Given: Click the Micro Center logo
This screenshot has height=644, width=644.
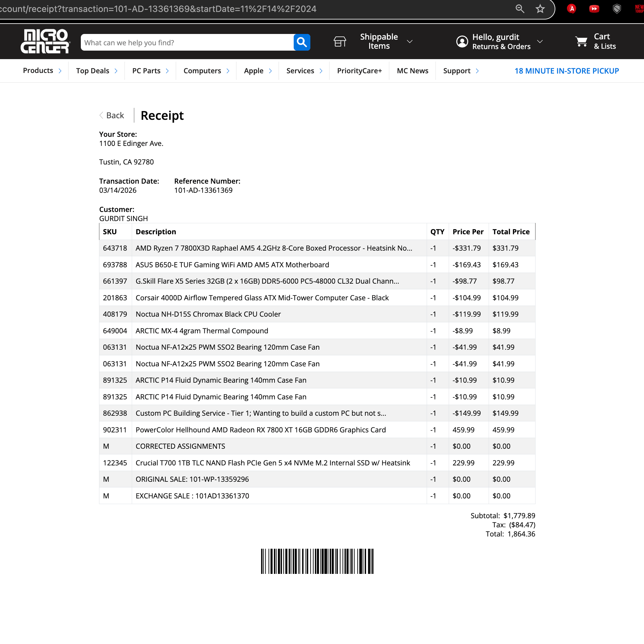Looking at the screenshot, I should click(45, 41).
